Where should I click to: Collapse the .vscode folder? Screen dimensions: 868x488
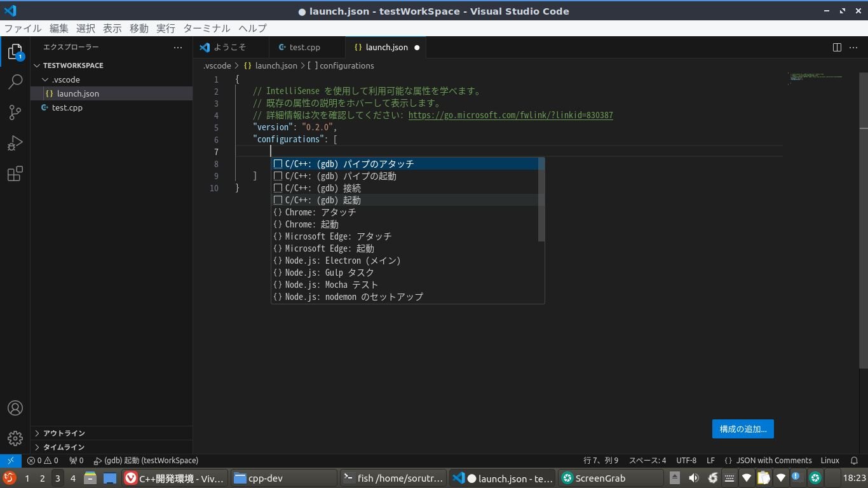(x=111, y=79)
